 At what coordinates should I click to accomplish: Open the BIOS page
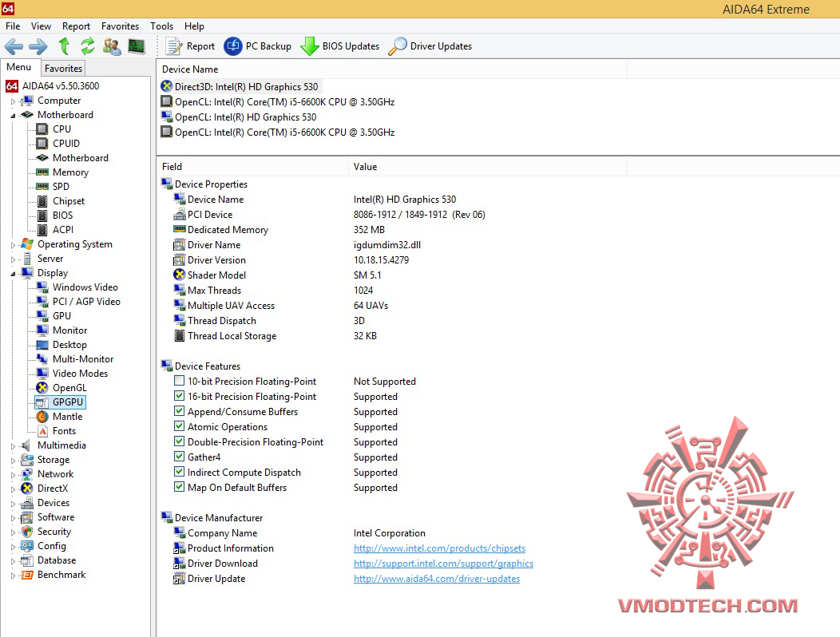[62, 216]
